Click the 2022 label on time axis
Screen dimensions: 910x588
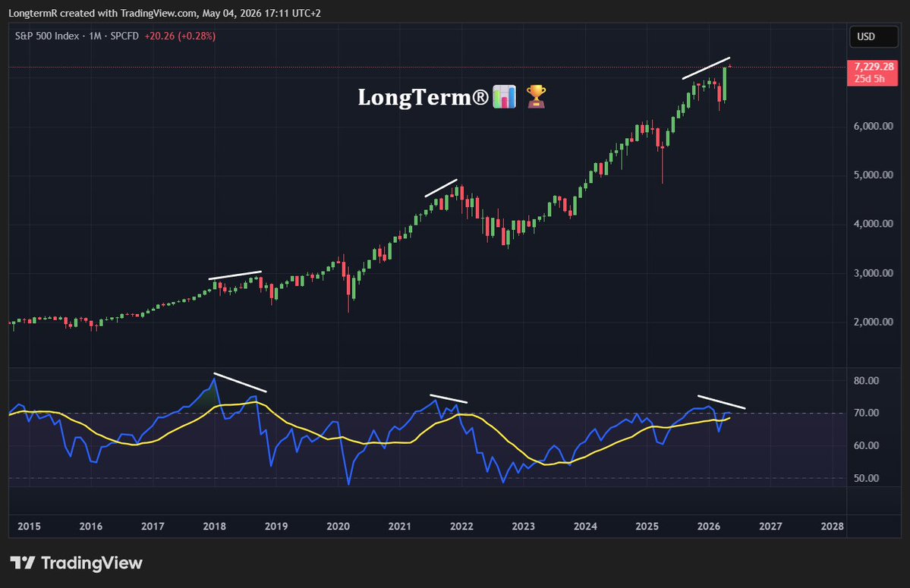click(461, 527)
